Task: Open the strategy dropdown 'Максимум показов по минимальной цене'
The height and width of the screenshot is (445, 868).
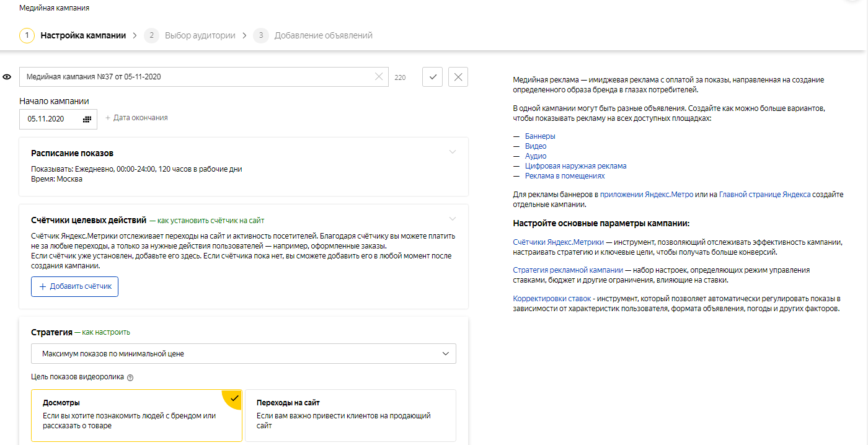Action: tap(244, 354)
